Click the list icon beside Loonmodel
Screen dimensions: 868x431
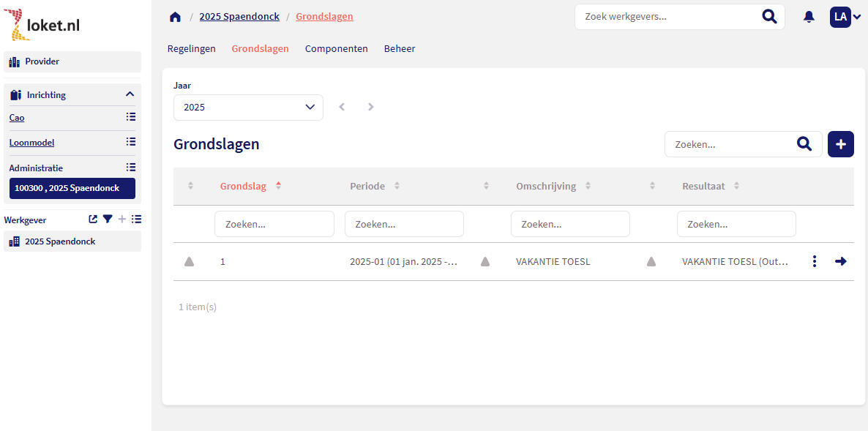pyautogui.click(x=130, y=142)
